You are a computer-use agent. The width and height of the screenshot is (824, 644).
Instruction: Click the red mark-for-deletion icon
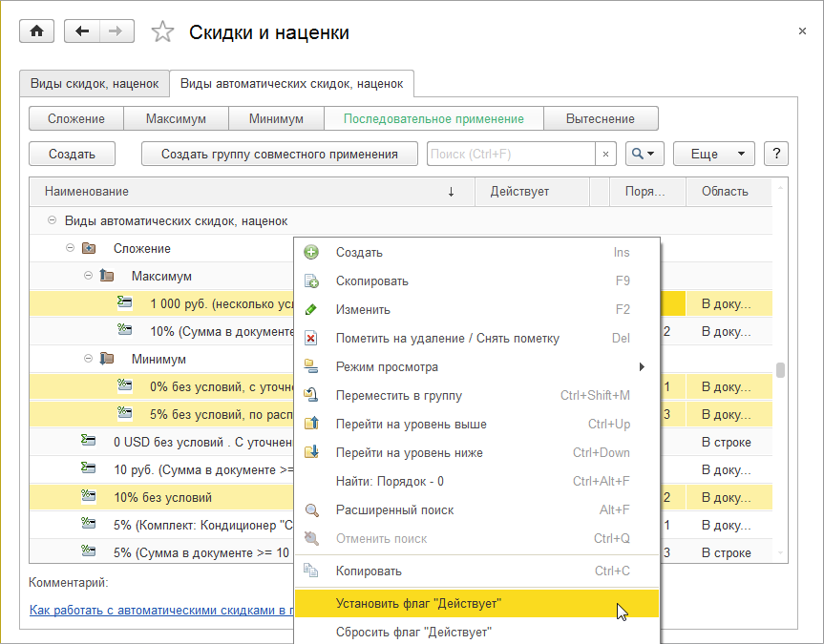click(x=311, y=339)
